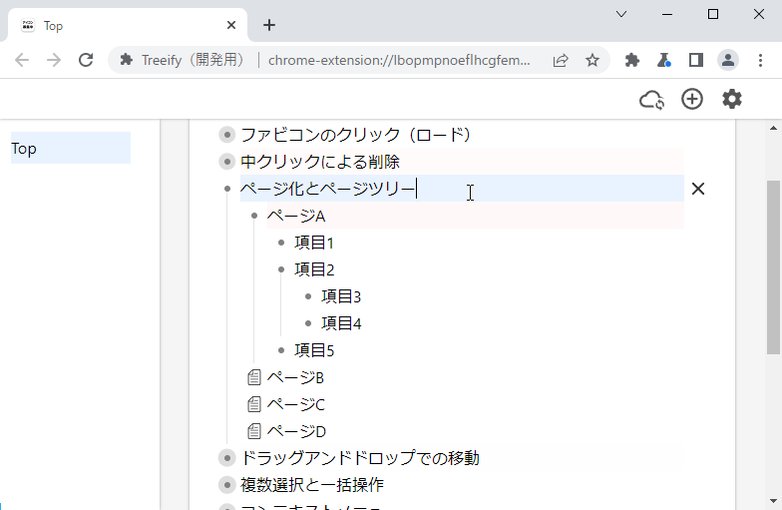This screenshot has height=510, width=782.
Task: Click the text 複数選択と一括操作
Action: coord(312,485)
